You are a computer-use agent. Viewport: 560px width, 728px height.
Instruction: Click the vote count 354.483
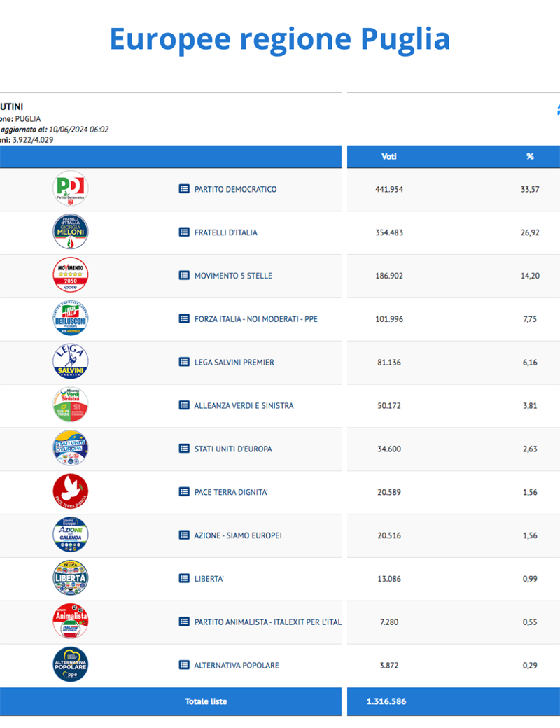[x=389, y=232]
